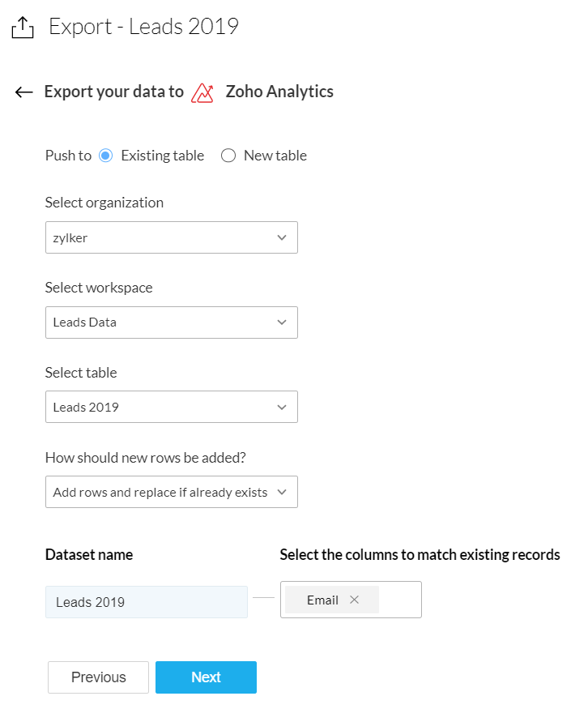Click the Export - Leads 2019 title
588x709 pixels.
[143, 27]
